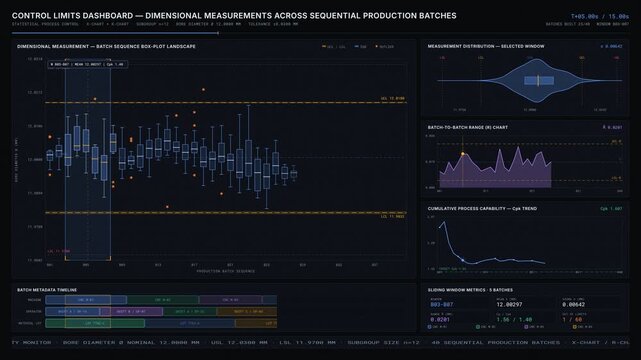Screen dimensions: 641x360
Task: Click the Sliding Window Metrics · 5 Batches heading
Action: (470, 290)
